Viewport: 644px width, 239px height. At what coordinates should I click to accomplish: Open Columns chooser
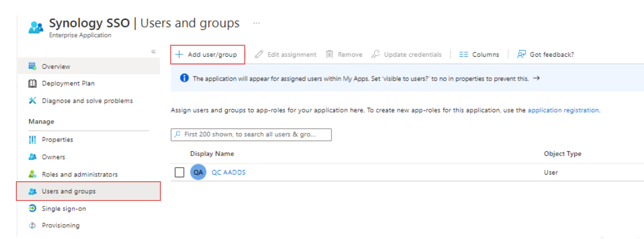pos(485,54)
